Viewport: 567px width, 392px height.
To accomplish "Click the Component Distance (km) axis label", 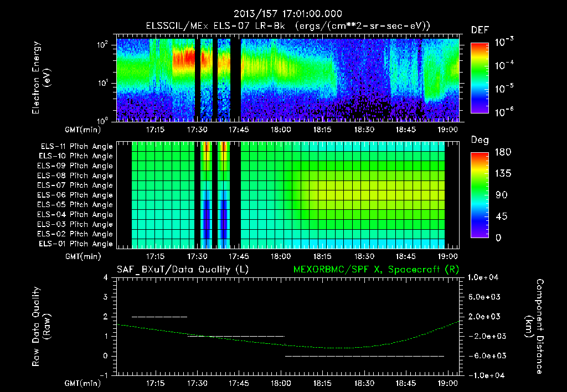I will click(534, 327).
